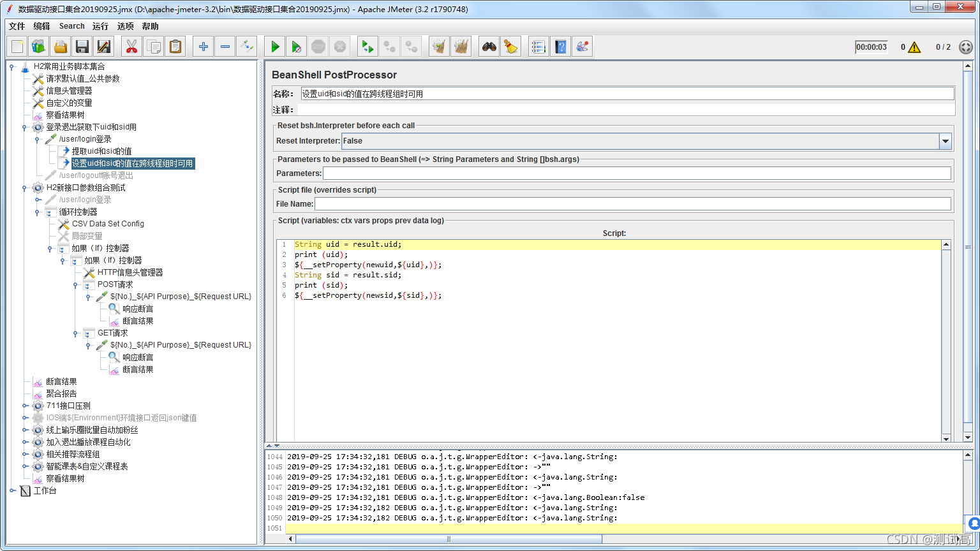Click the New test plan toolbar icon

pyautogui.click(x=17, y=47)
